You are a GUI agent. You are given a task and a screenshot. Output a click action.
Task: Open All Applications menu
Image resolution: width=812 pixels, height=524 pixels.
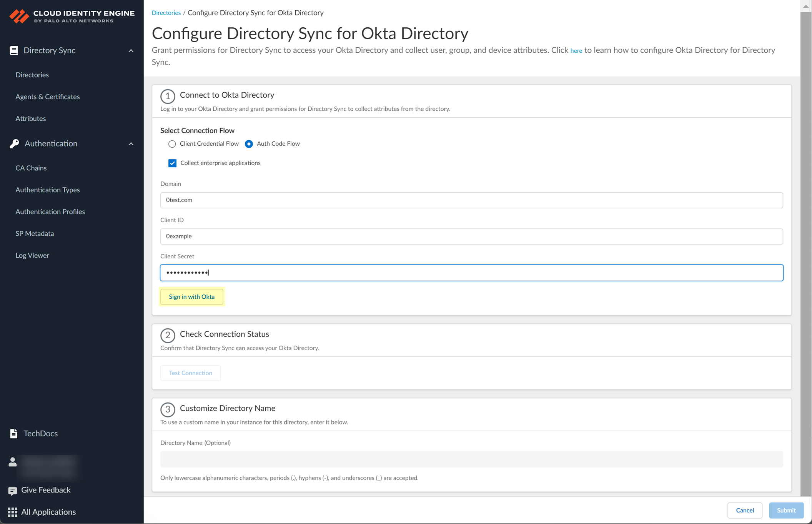48,512
